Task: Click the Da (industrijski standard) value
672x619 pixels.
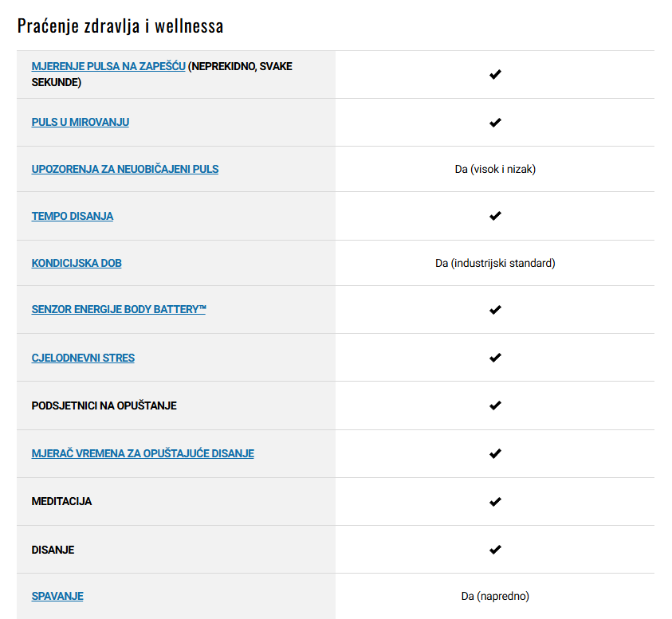Action: click(x=495, y=263)
